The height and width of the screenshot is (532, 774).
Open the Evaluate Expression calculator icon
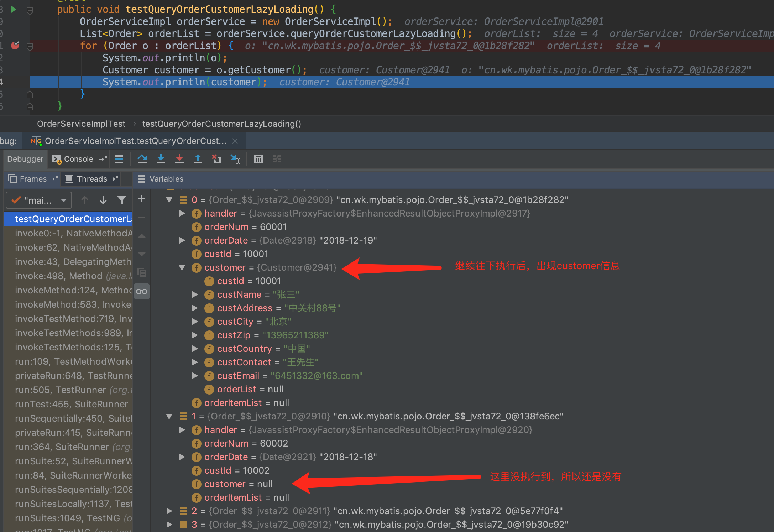(x=258, y=159)
